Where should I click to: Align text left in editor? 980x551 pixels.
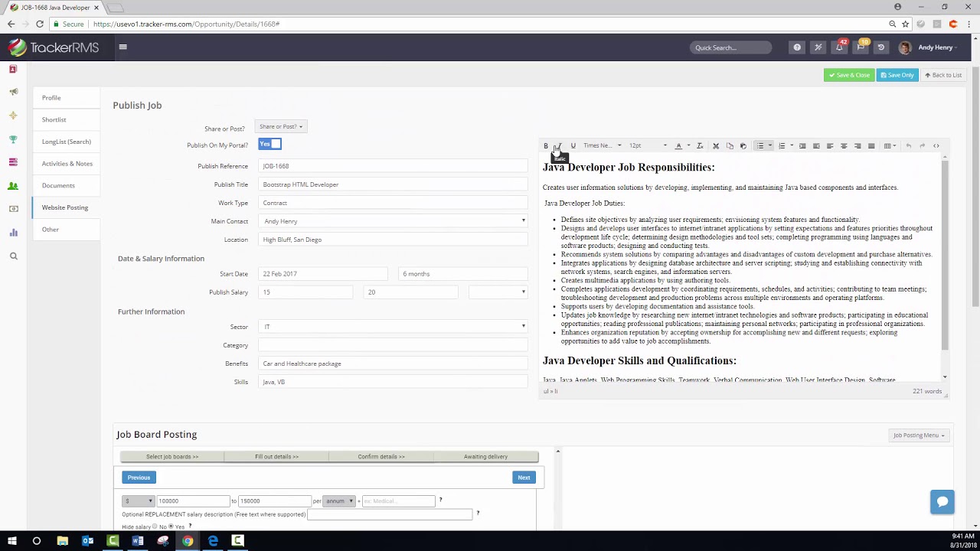coord(830,145)
